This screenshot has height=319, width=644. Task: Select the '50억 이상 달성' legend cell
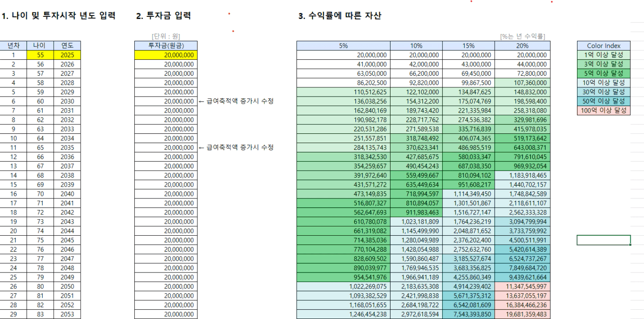tap(603, 101)
